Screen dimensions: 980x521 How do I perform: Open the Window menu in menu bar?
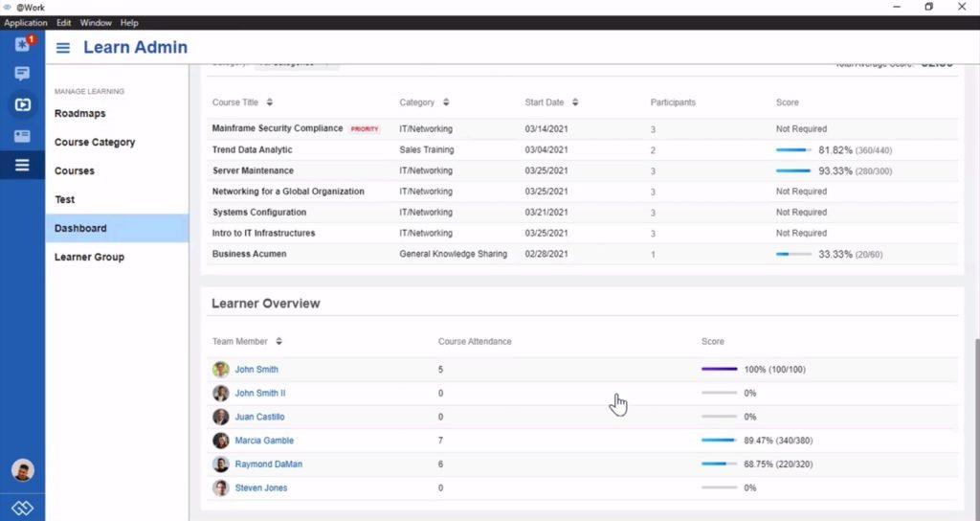coord(96,22)
